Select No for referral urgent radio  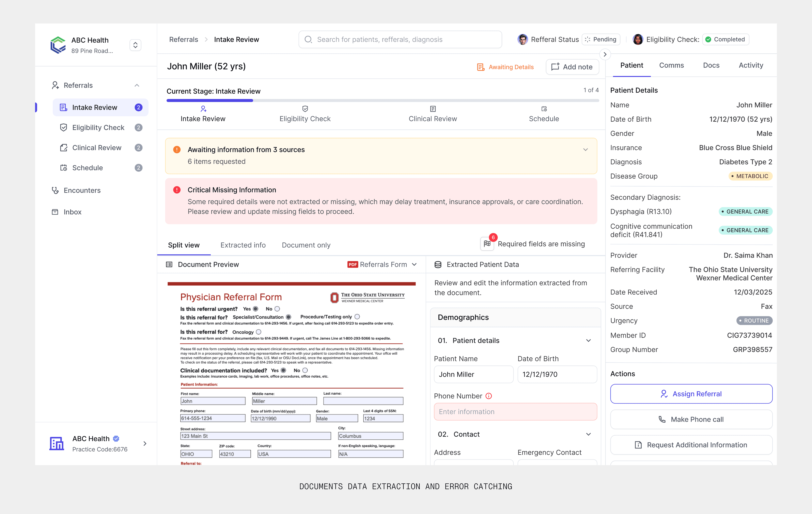click(277, 309)
